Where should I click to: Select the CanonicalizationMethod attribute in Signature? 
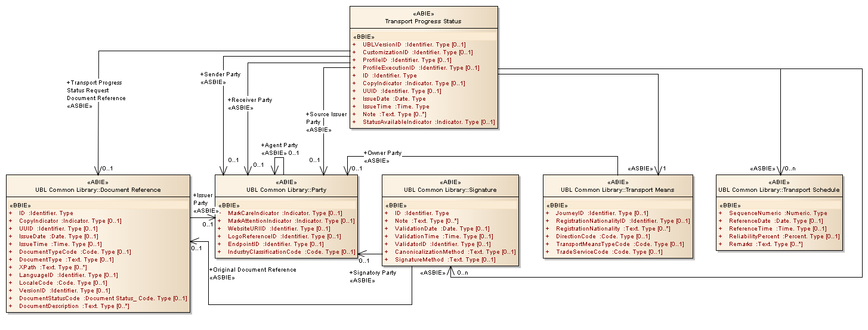(455, 252)
